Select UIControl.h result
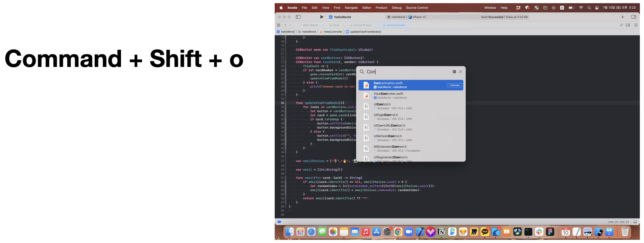The width and height of the screenshot is (644, 243). [x=411, y=106]
